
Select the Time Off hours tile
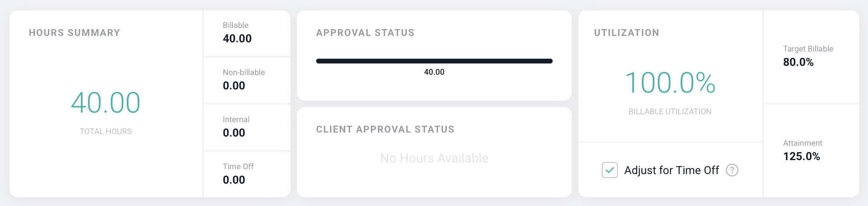[x=247, y=174]
